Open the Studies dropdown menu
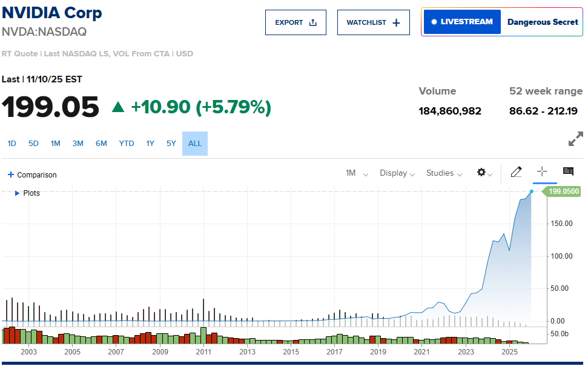The height and width of the screenshot is (369, 588). point(444,173)
